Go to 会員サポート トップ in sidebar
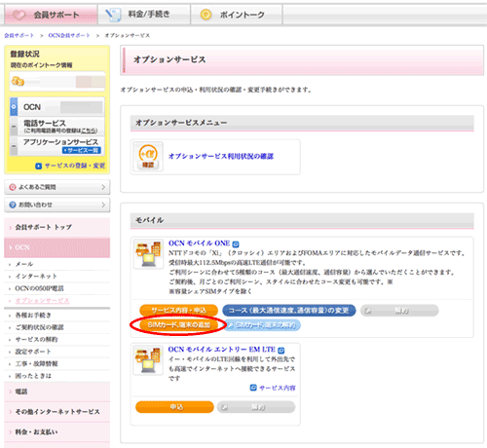 (57, 227)
